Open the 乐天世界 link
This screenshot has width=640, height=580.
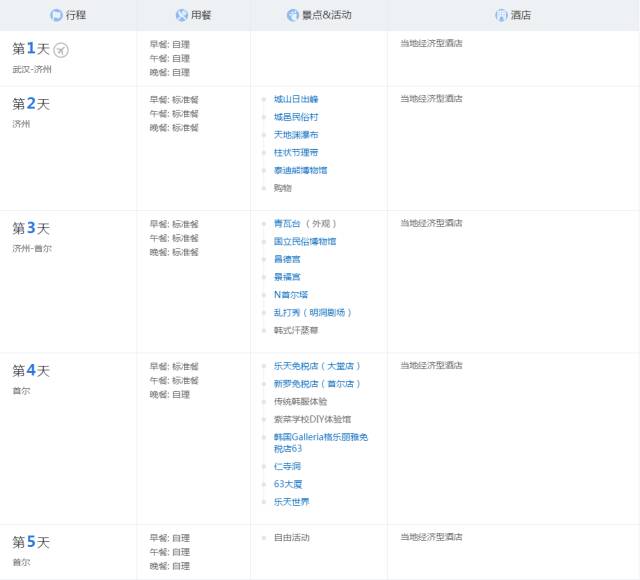tap(291, 501)
